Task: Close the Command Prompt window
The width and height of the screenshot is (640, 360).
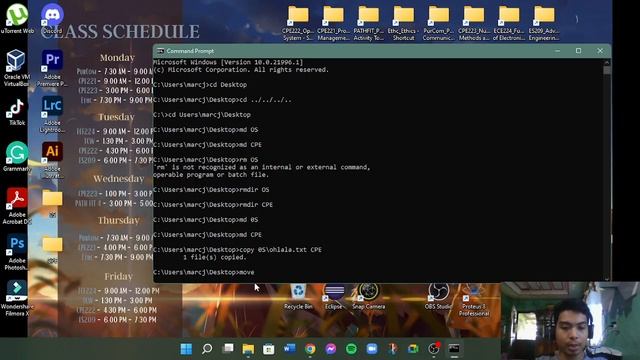Action: click(600, 51)
